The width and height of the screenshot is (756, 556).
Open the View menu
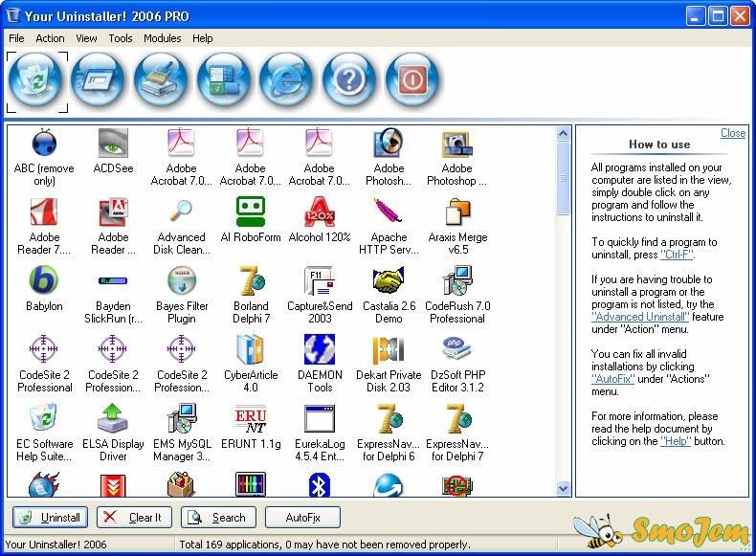pos(86,38)
